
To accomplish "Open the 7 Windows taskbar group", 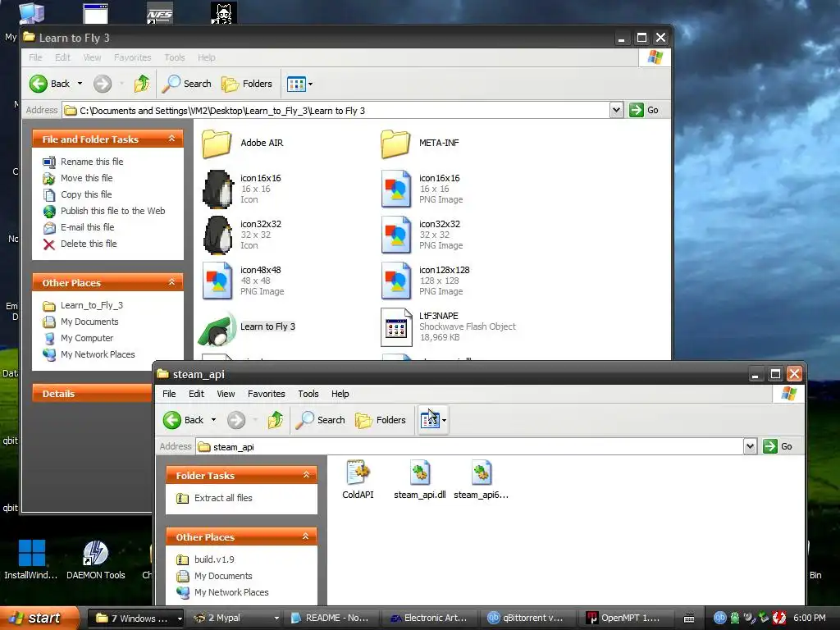I will [x=135, y=619].
